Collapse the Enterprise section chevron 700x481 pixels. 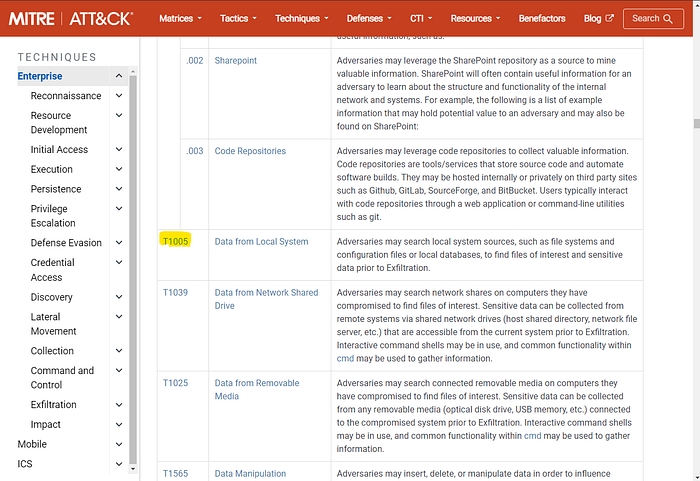[x=119, y=76]
